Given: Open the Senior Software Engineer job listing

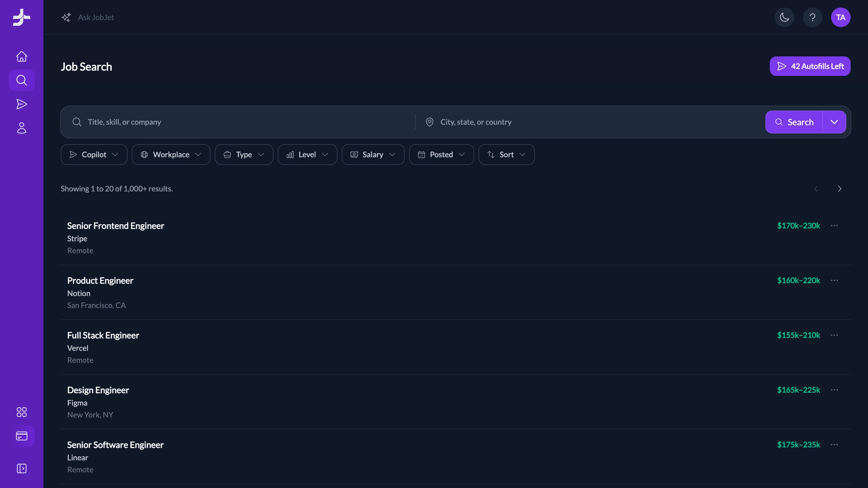Looking at the screenshot, I should tap(456, 457).
